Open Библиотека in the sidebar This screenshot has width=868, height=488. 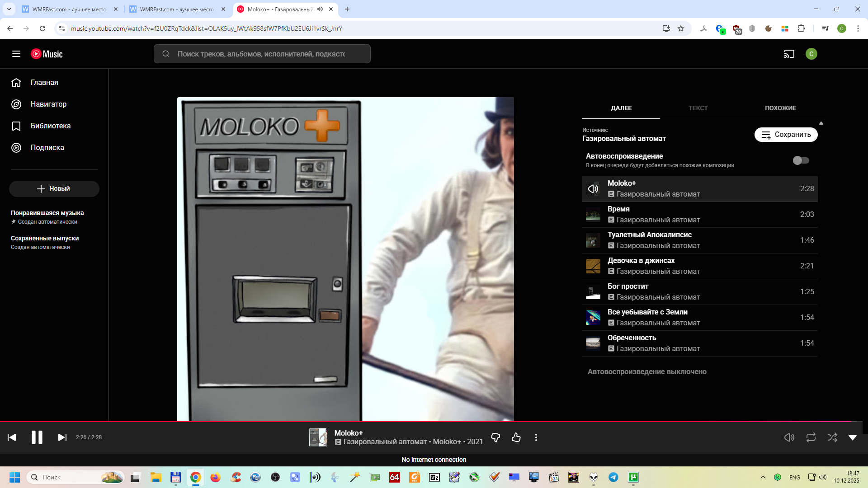[51, 126]
